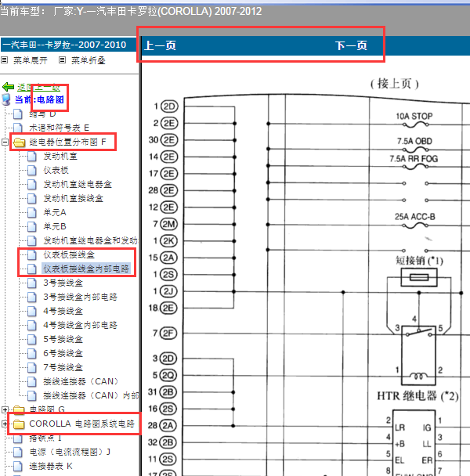470x476 pixels.
Task: Click the page icon beside 4号接线盒
Action: 32,311
